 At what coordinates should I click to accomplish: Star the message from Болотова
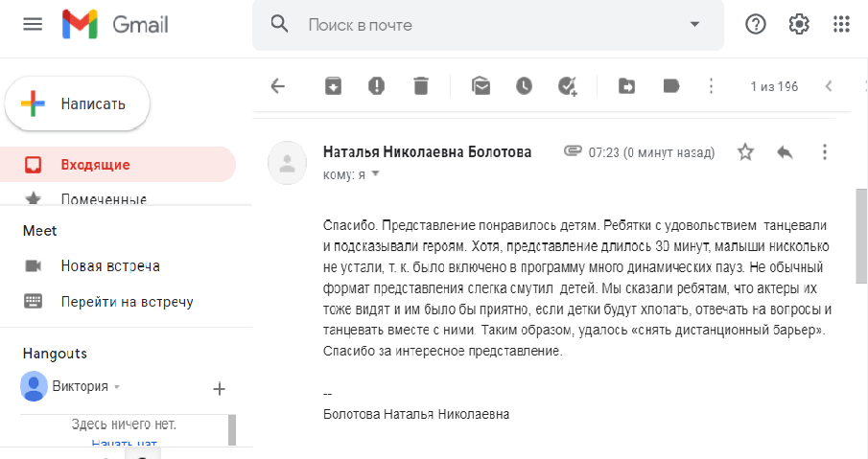point(745,151)
